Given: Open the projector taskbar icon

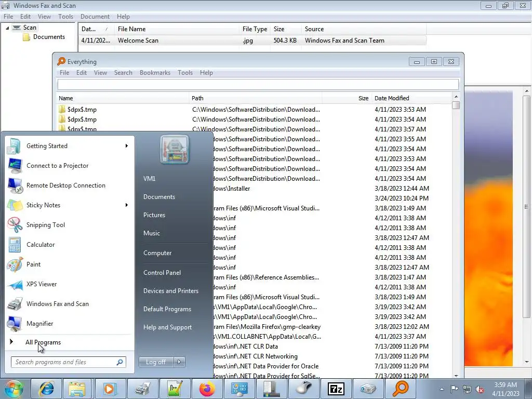Looking at the screenshot, I should coord(368,389).
